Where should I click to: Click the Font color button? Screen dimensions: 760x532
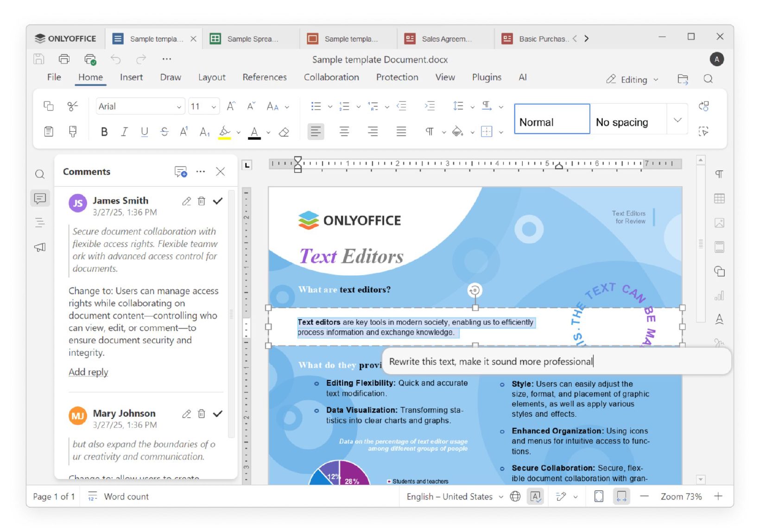(x=254, y=133)
